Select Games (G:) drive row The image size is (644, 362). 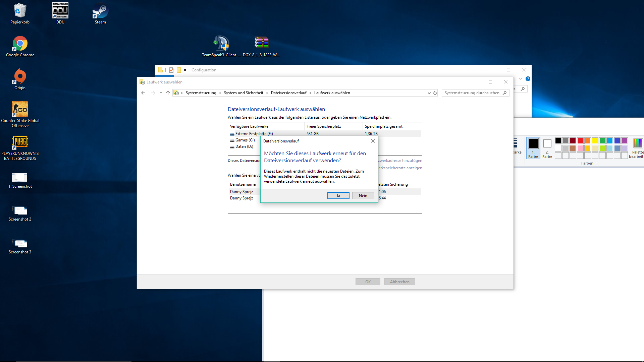[245, 140]
